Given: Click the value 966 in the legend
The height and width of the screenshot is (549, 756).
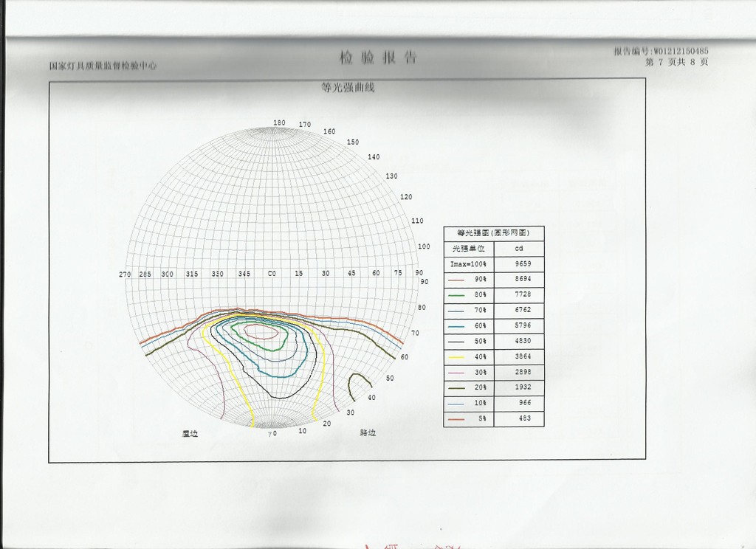Looking at the screenshot, I should coord(525,403).
